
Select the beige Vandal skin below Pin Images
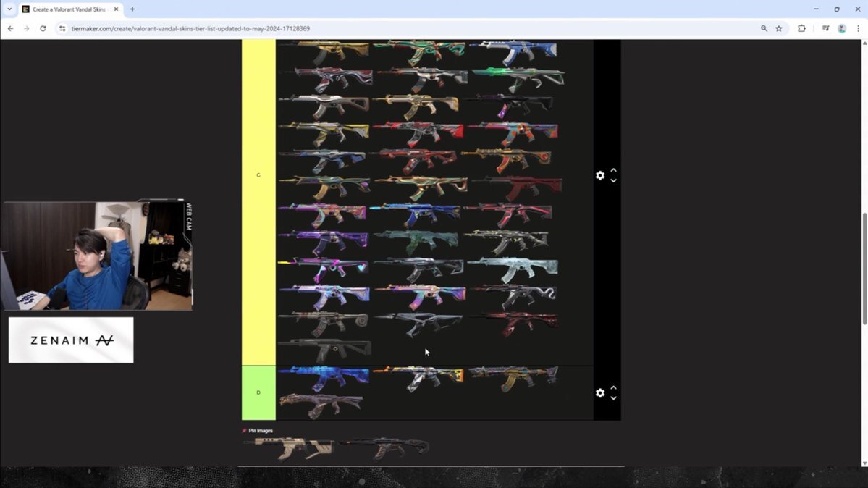coord(289,448)
